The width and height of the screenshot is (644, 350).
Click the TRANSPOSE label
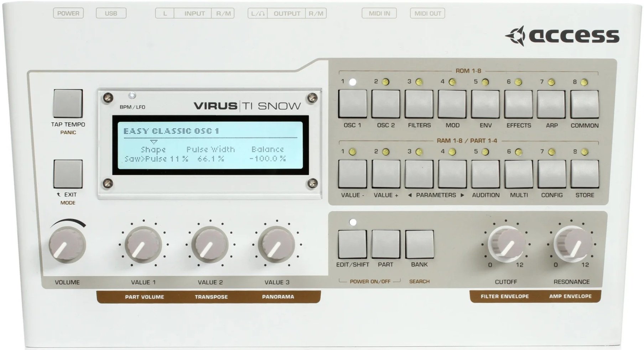pos(211,297)
